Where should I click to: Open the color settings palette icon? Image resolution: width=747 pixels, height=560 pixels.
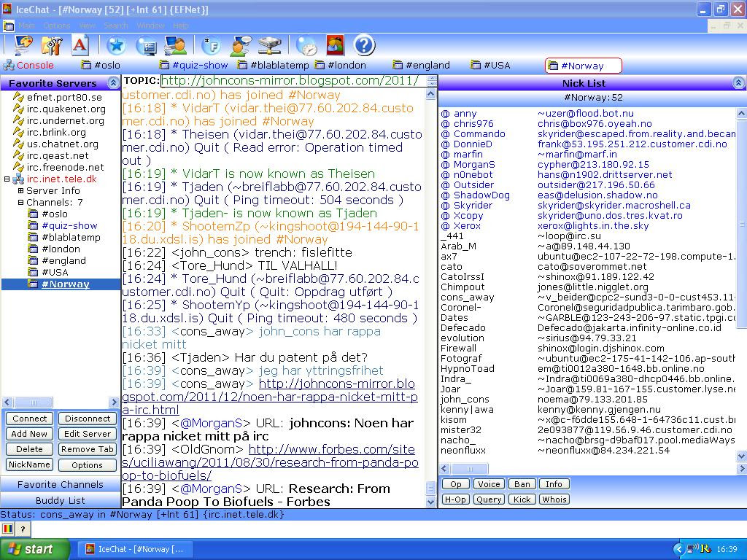[23, 45]
